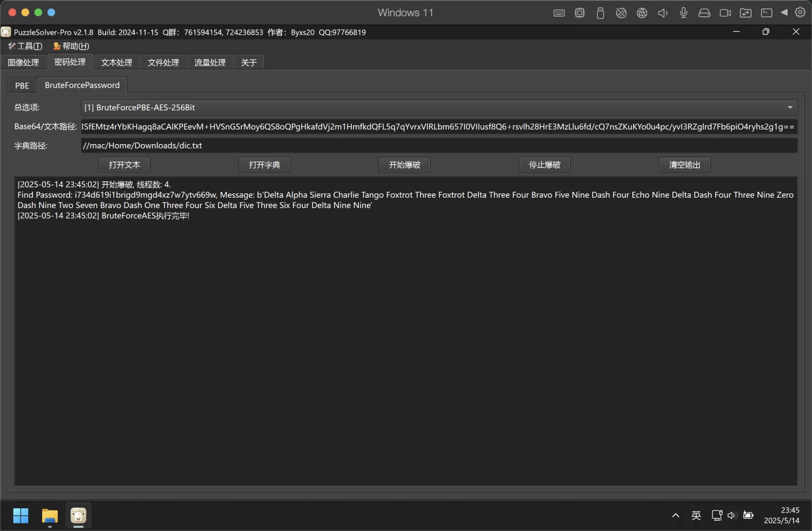Switch to the 密码处理 tab

click(x=70, y=62)
